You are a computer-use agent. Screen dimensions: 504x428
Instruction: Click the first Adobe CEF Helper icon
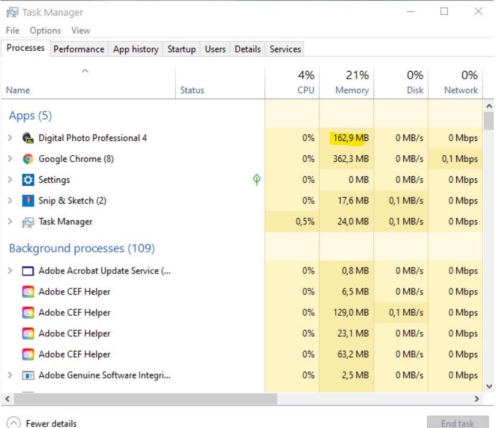[28, 292]
